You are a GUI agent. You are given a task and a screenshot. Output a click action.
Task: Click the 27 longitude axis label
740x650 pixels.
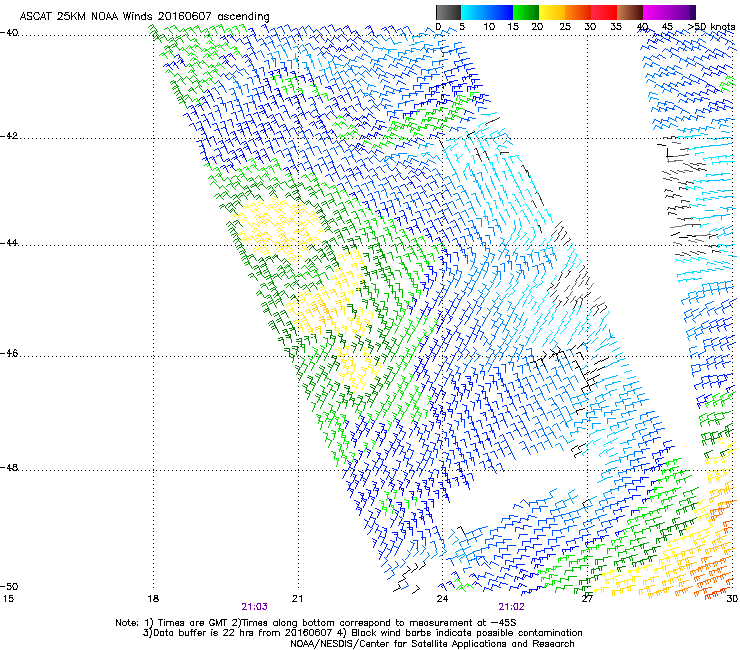tap(587, 599)
